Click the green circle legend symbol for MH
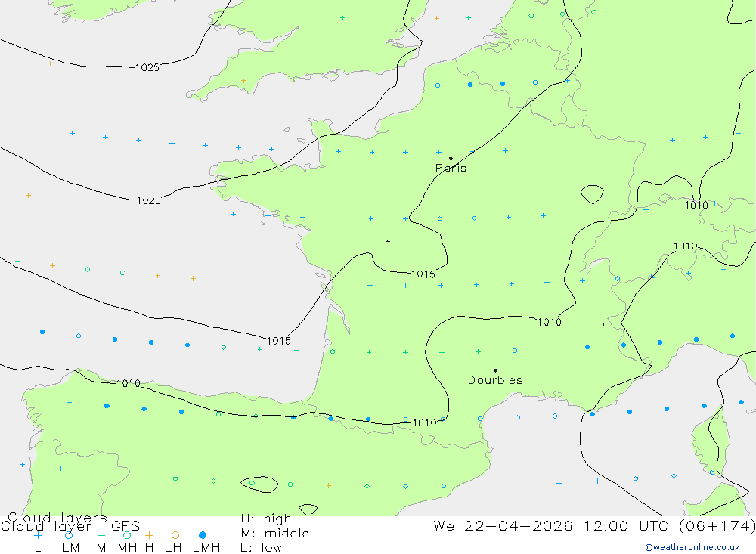The height and width of the screenshot is (554, 756). [127, 535]
